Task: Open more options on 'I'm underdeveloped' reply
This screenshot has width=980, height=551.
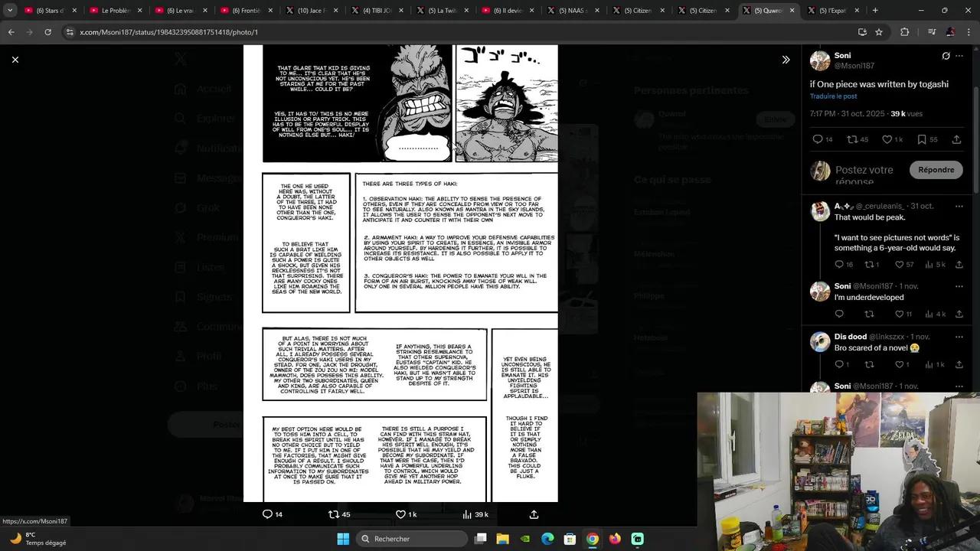Action: (x=959, y=286)
